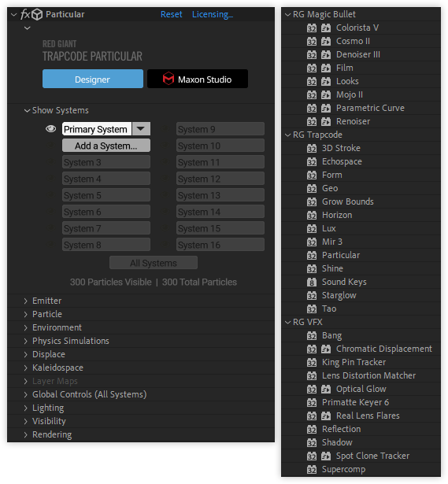Click the All Systems button
The height and width of the screenshot is (484, 448).
coord(154,263)
